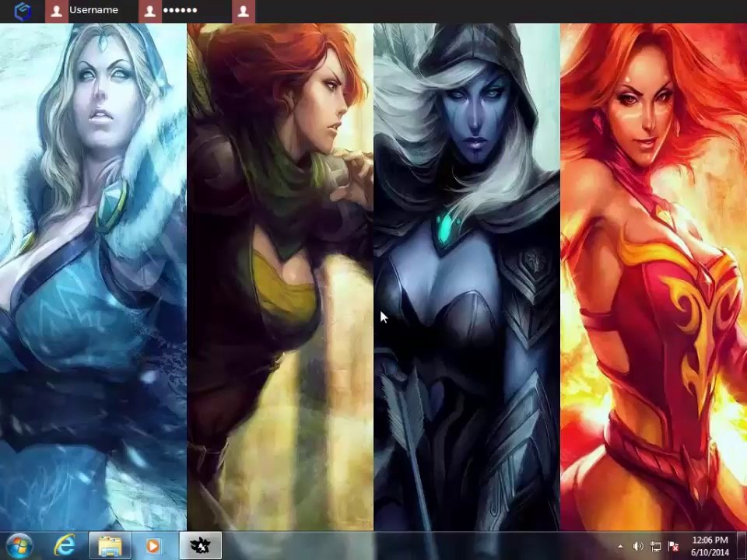This screenshot has height=560, width=747.
Task: Open the clock showing 12:06 PM
Action: pos(710,546)
